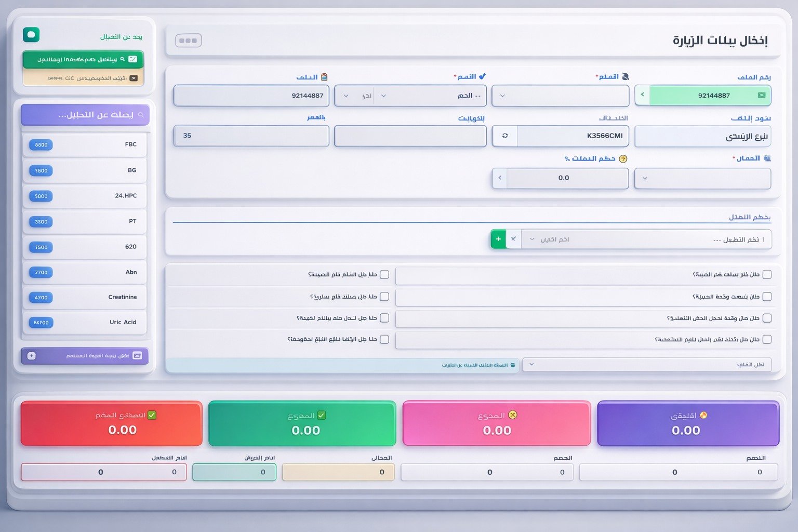Click the green chat icon in sidebar
Screen dimensions: 798x532
pyautogui.click(x=31, y=35)
